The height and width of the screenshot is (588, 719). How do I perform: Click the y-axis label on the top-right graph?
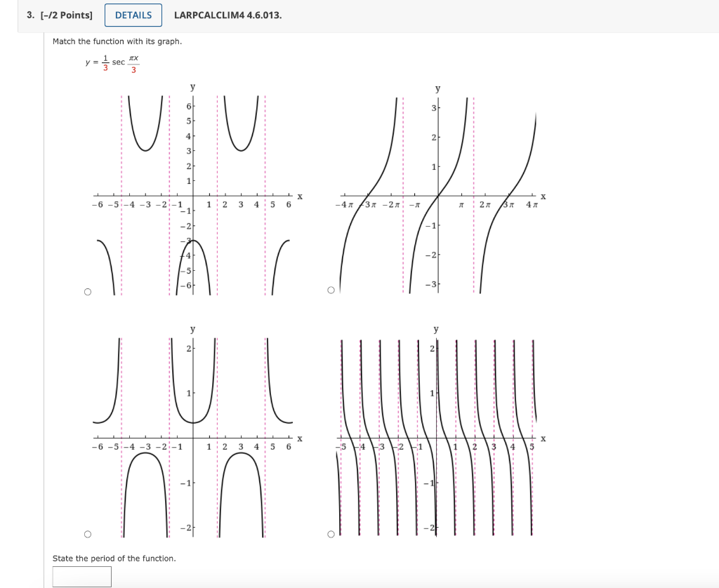tap(439, 88)
